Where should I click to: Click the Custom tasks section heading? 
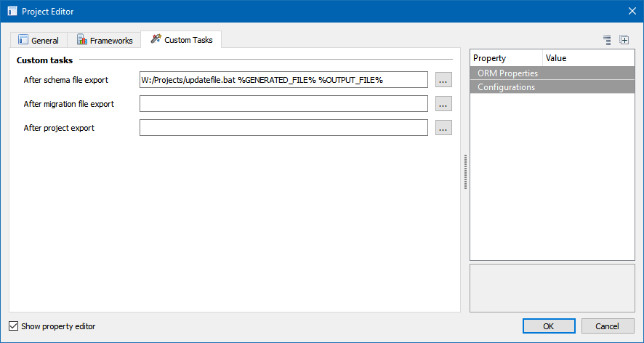point(45,60)
